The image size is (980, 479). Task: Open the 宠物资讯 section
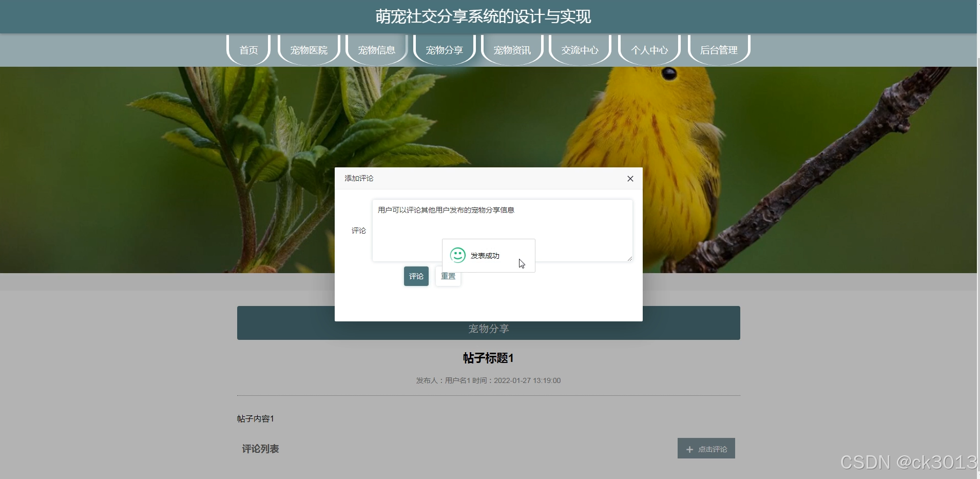[512, 50]
